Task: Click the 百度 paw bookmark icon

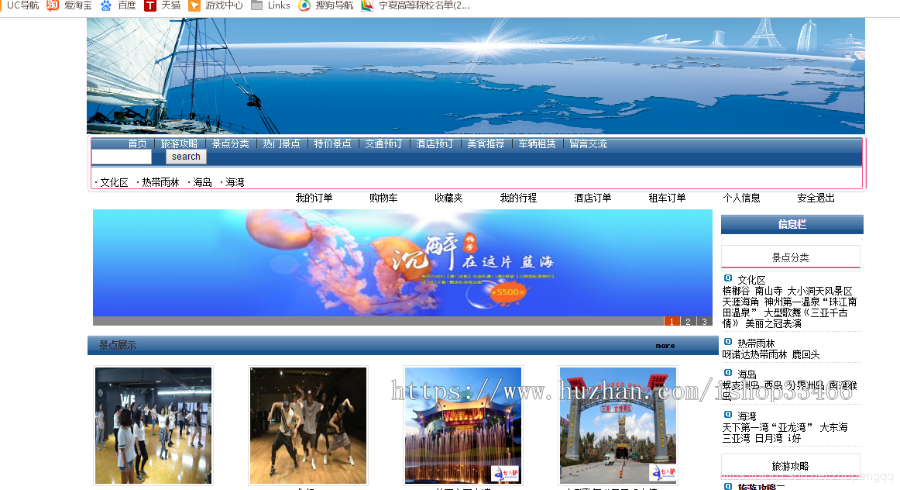Action: [x=106, y=6]
